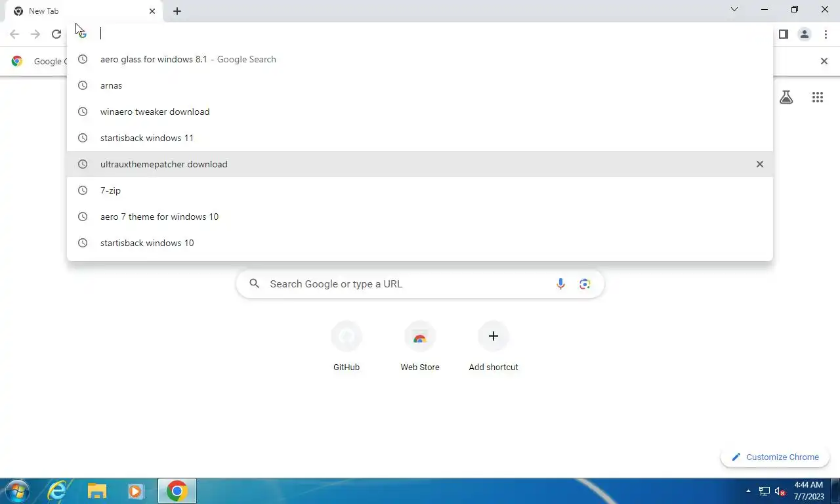
Task: Choose suggestion winaero tweaker download
Action: 420,112
